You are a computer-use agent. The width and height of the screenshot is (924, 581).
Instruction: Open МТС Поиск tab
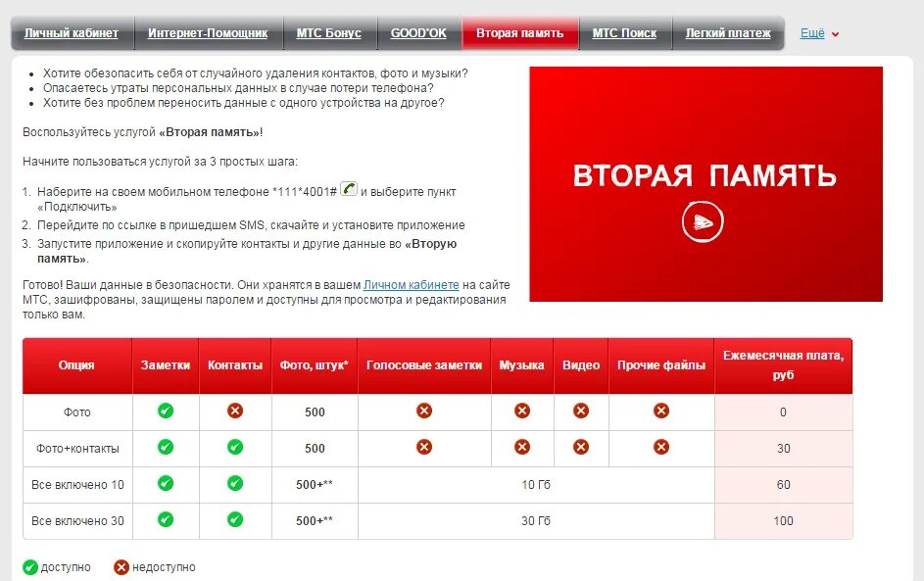624,33
